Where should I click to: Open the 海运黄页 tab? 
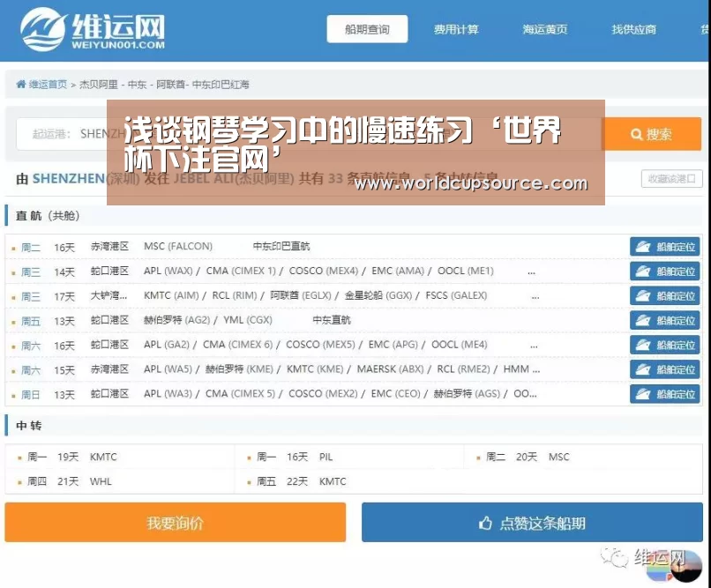[x=544, y=29]
